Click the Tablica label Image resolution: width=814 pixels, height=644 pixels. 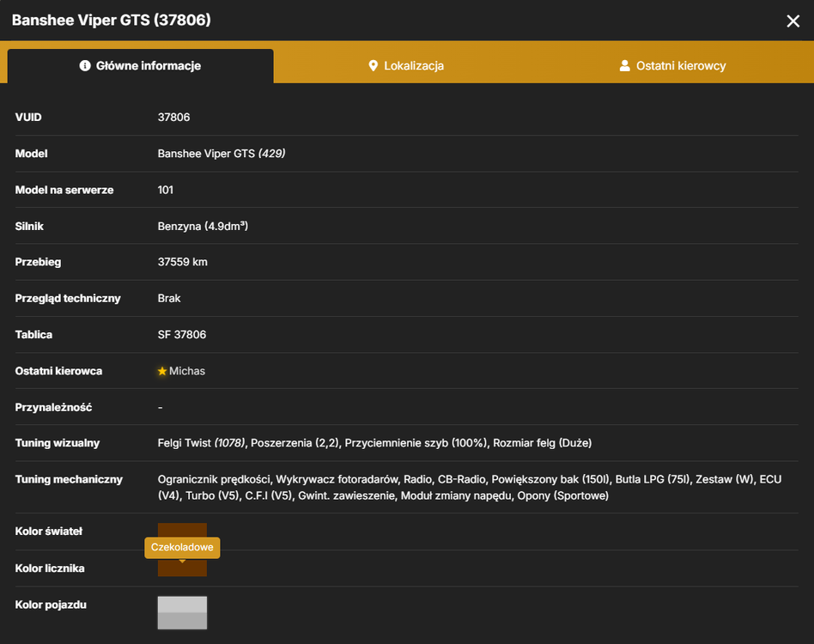(x=33, y=335)
